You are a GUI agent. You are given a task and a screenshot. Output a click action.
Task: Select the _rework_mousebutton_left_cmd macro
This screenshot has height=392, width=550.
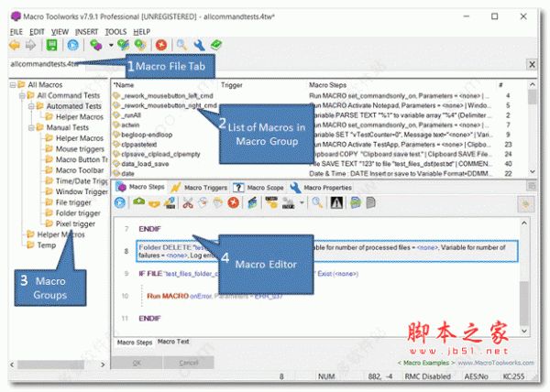click(167, 95)
